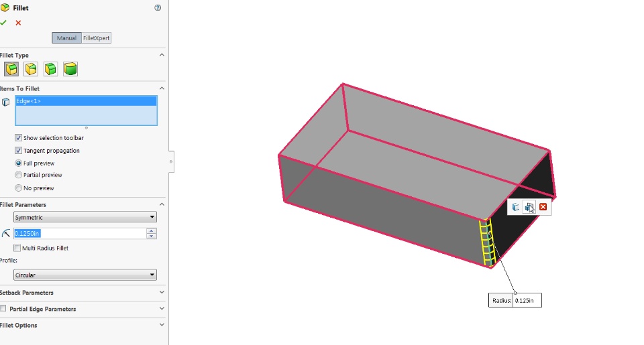644x345 pixels.
Task: Expand the Partial Edge Parameters section
Action: 162,308
